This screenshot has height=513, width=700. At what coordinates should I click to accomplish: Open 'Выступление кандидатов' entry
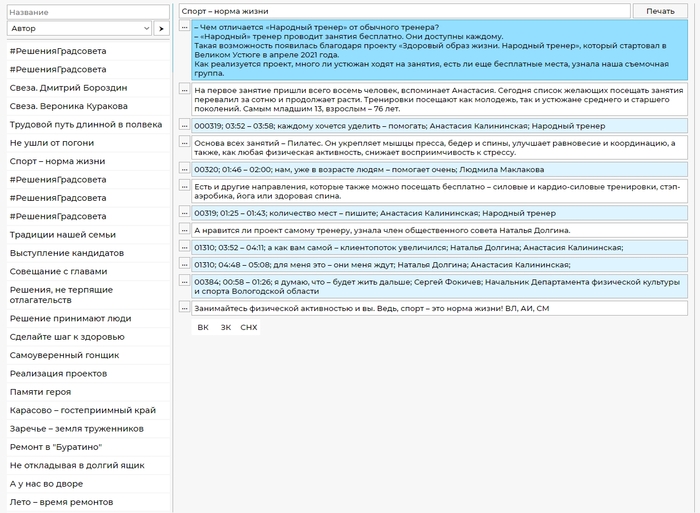[x=88, y=253]
